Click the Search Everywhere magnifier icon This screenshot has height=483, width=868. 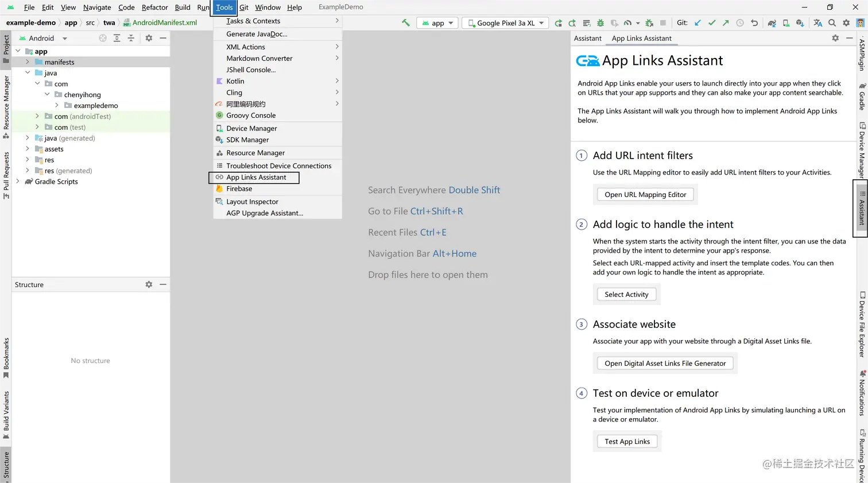pyautogui.click(x=832, y=23)
